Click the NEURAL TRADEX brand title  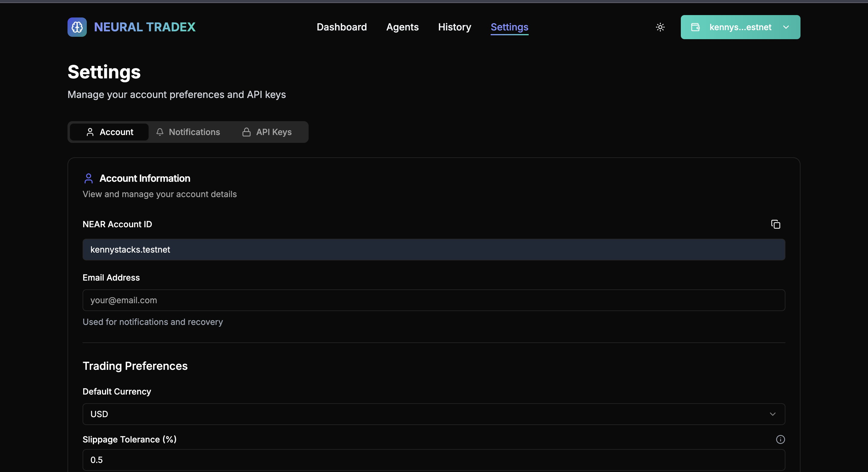coord(145,27)
